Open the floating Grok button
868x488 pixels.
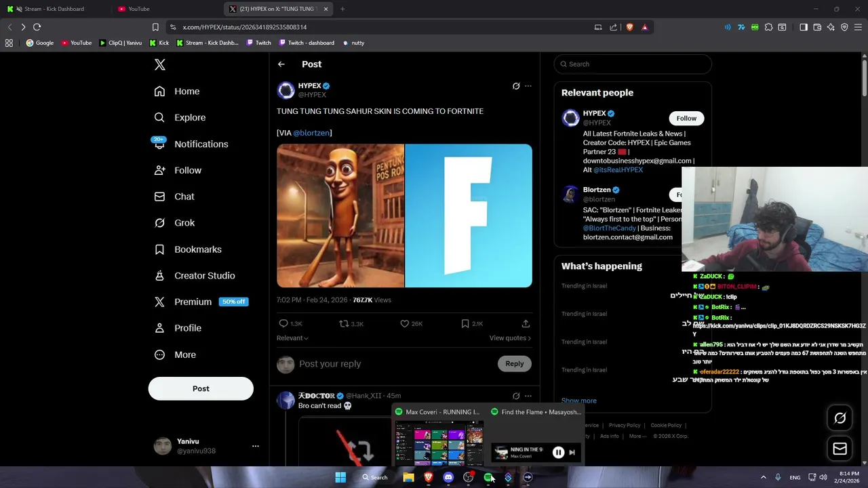pos(840,418)
